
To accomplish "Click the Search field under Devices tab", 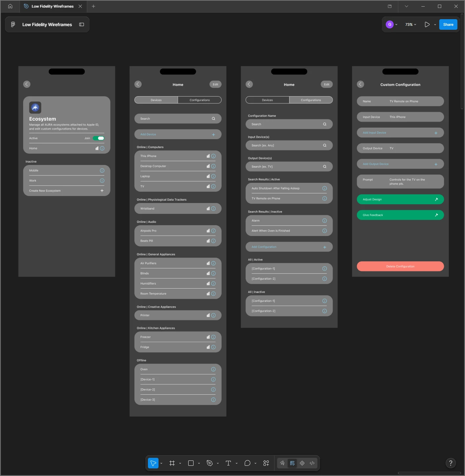I will pyautogui.click(x=178, y=119).
